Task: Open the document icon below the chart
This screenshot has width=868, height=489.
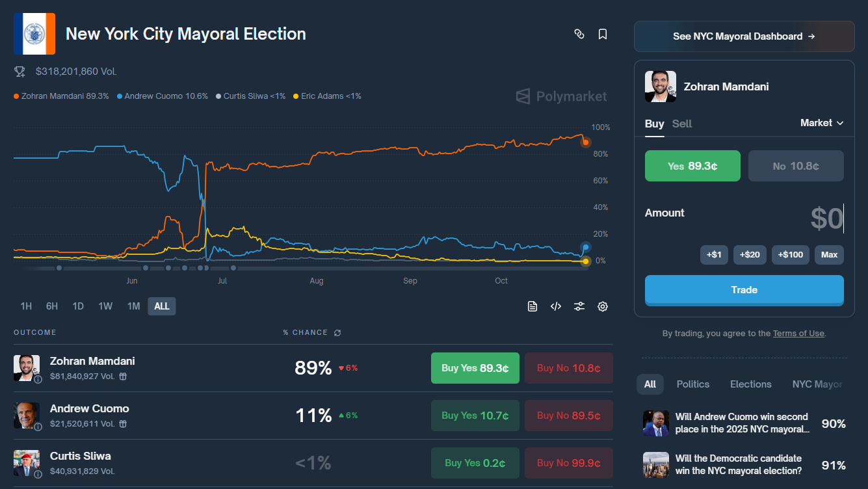Action: click(x=533, y=306)
